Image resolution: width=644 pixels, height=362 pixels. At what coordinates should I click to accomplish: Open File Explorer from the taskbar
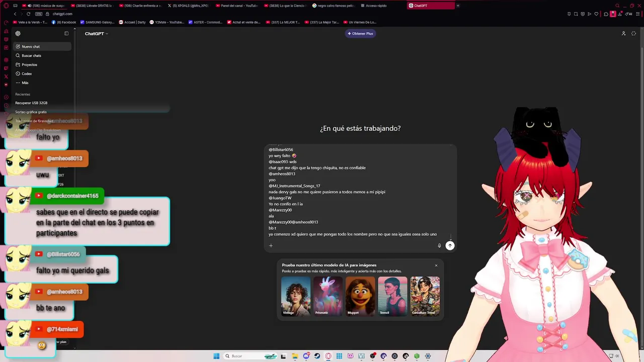tap(295, 356)
